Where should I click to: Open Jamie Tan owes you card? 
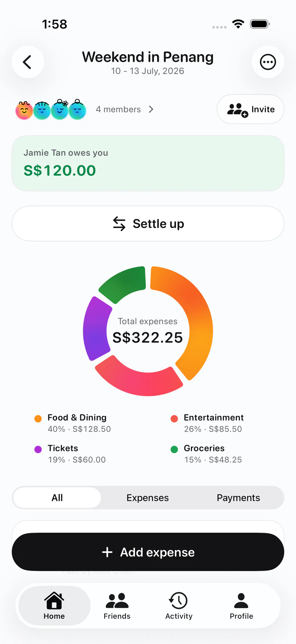(x=148, y=163)
